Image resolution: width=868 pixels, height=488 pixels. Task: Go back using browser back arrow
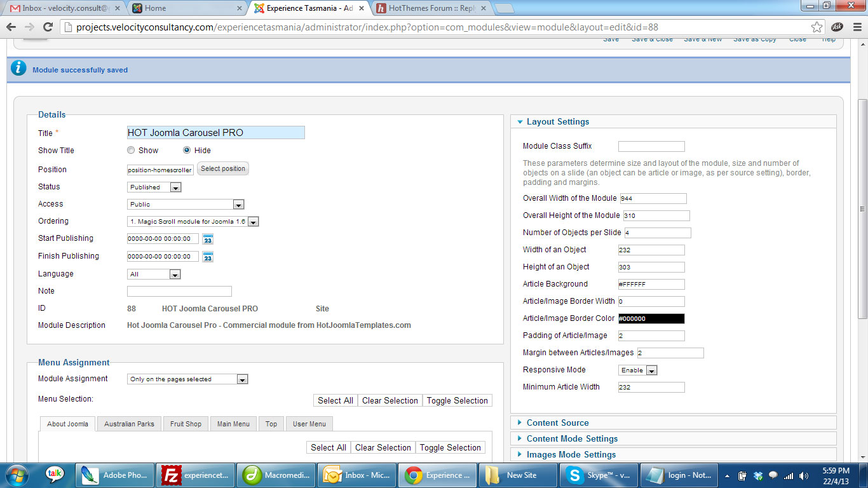pyautogui.click(x=11, y=27)
